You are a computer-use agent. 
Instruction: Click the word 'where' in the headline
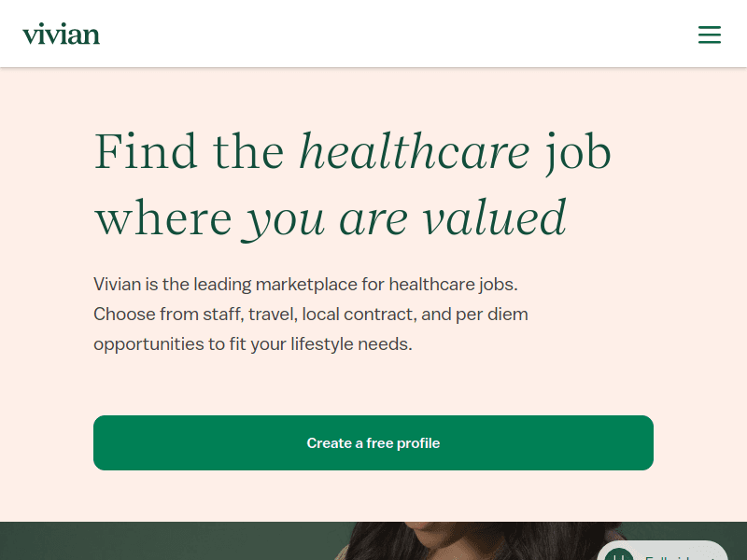tap(162, 218)
